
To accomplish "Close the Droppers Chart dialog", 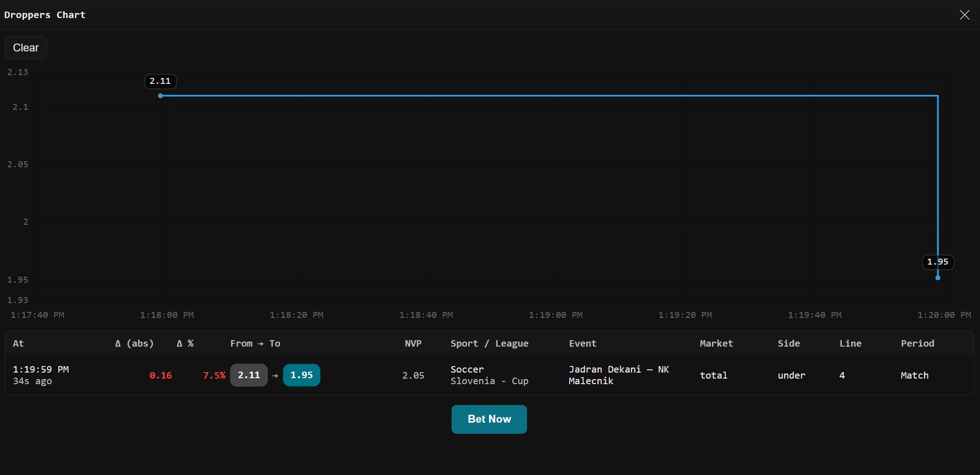I will 964,15.
